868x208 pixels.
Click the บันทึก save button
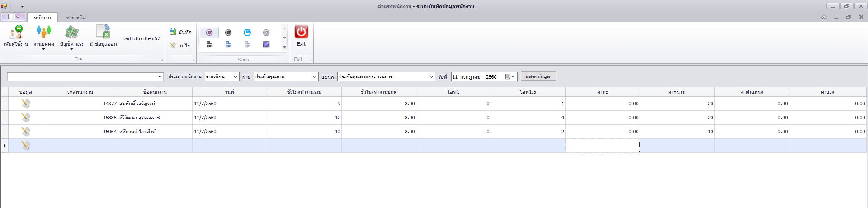pos(180,32)
